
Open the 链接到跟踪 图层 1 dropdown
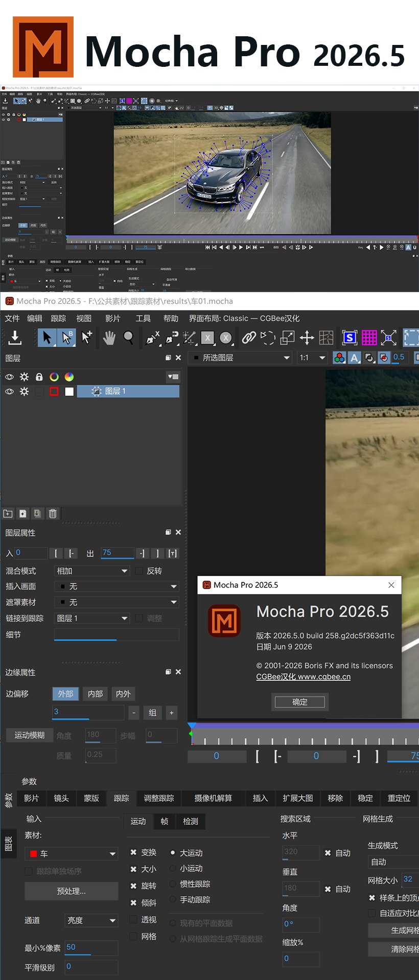click(92, 619)
